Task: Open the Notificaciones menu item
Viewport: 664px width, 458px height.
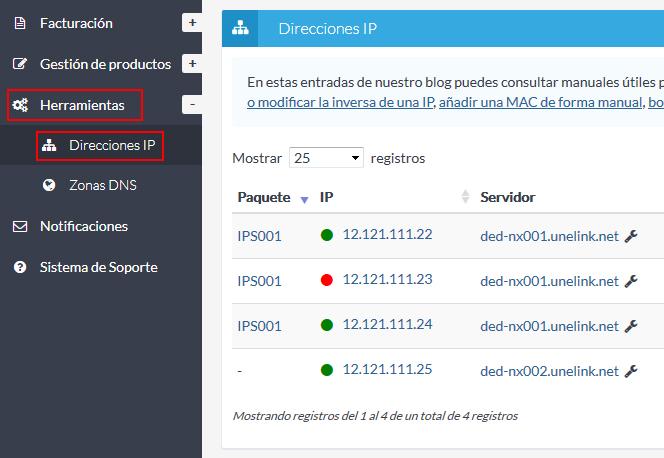Action: coord(84,226)
